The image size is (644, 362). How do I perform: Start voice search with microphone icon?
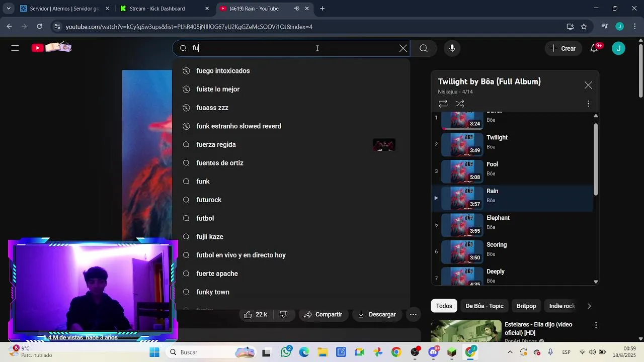click(452, 48)
